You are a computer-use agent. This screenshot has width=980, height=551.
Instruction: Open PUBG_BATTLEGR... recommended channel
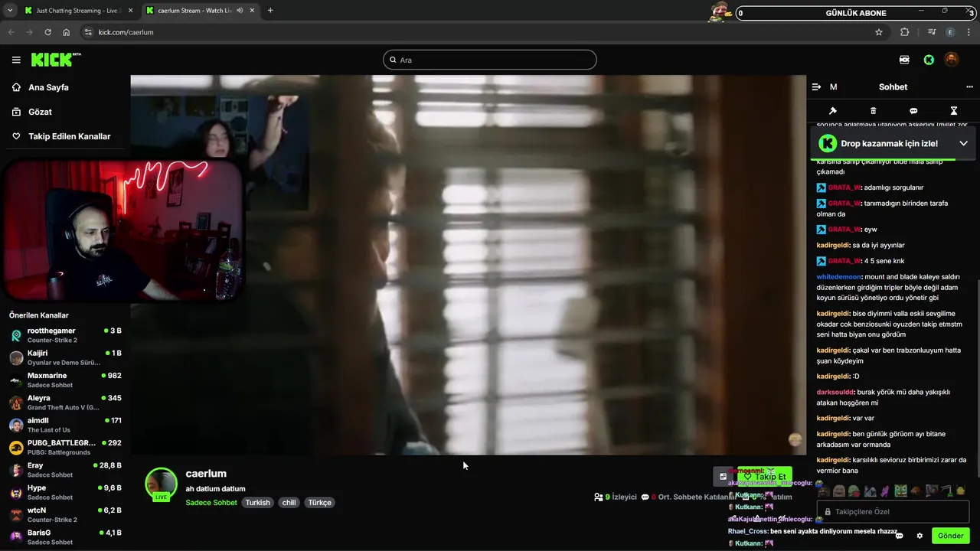click(x=65, y=448)
